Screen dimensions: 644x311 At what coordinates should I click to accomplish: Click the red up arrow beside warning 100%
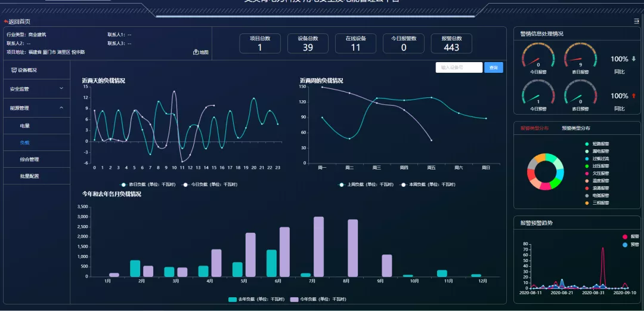point(634,96)
